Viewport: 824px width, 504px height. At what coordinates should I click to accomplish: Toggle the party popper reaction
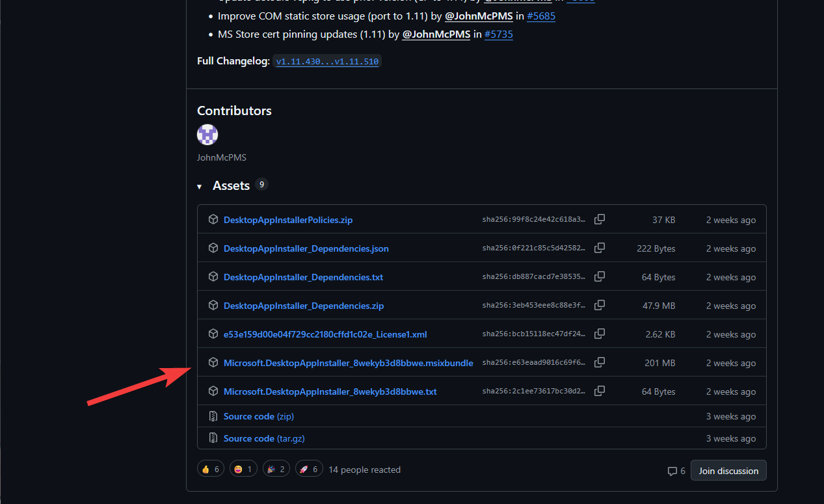coord(276,469)
